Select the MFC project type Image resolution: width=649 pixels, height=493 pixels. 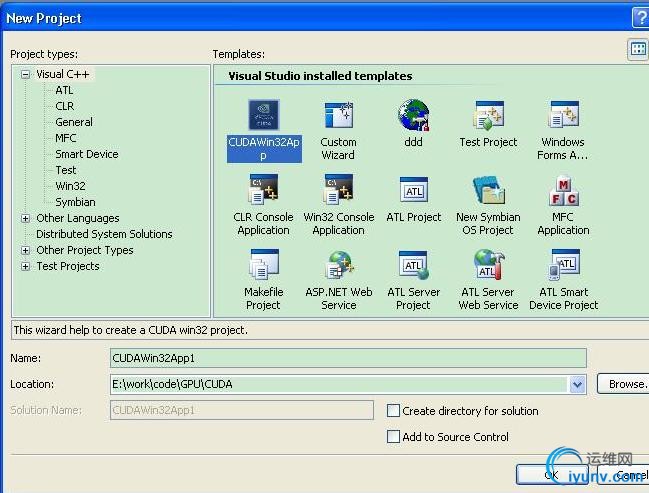[x=66, y=138]
